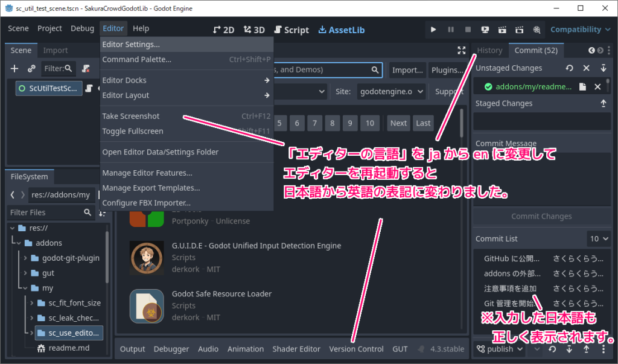This screenshot has width=618, height=364.
Task: Collapse the my folder
Action: pos(25,288)
